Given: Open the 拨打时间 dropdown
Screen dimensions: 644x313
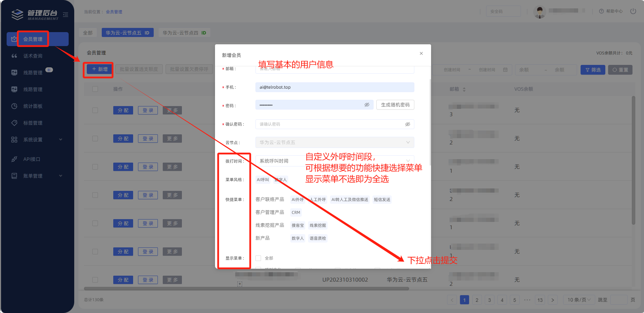Looking at the screenshot, I should click(x=335, y=161).
